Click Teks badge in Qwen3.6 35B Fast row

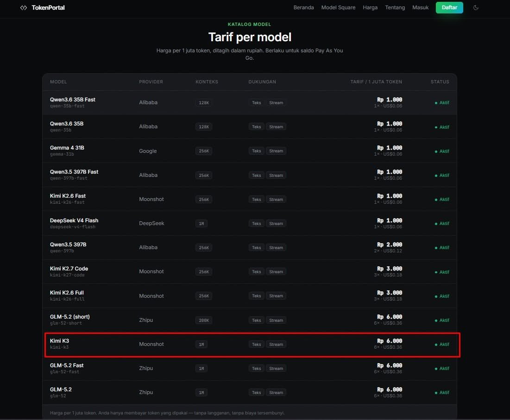256,103
